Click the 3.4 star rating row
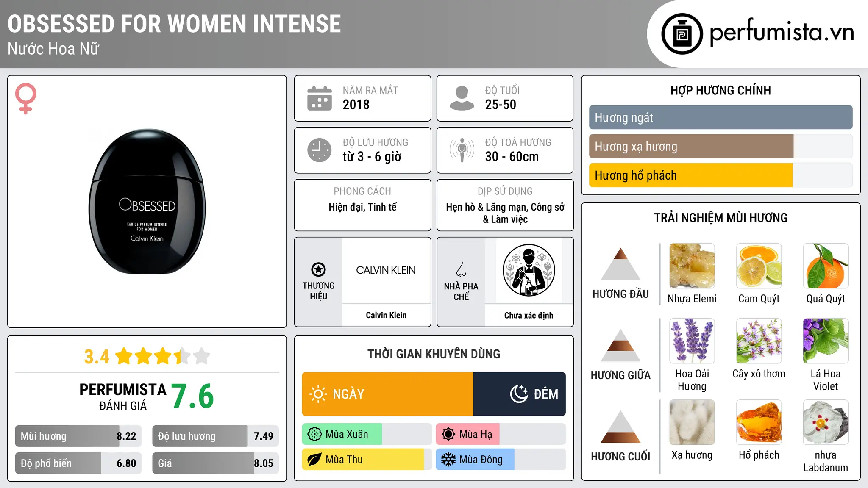Screen dimensions: 868x488 point(147,356)
